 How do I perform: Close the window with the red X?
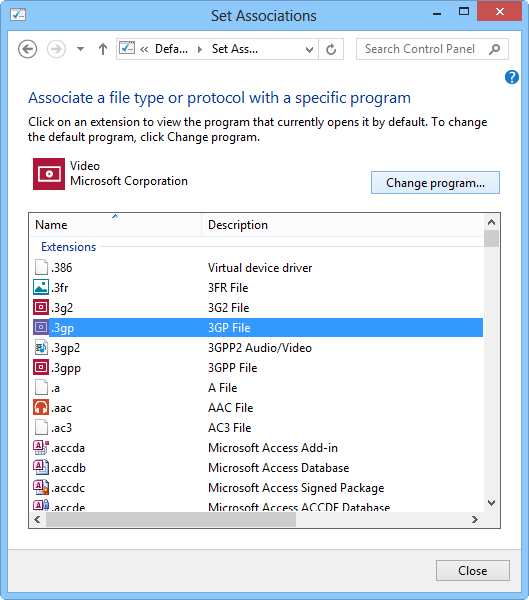pos(499,11)
